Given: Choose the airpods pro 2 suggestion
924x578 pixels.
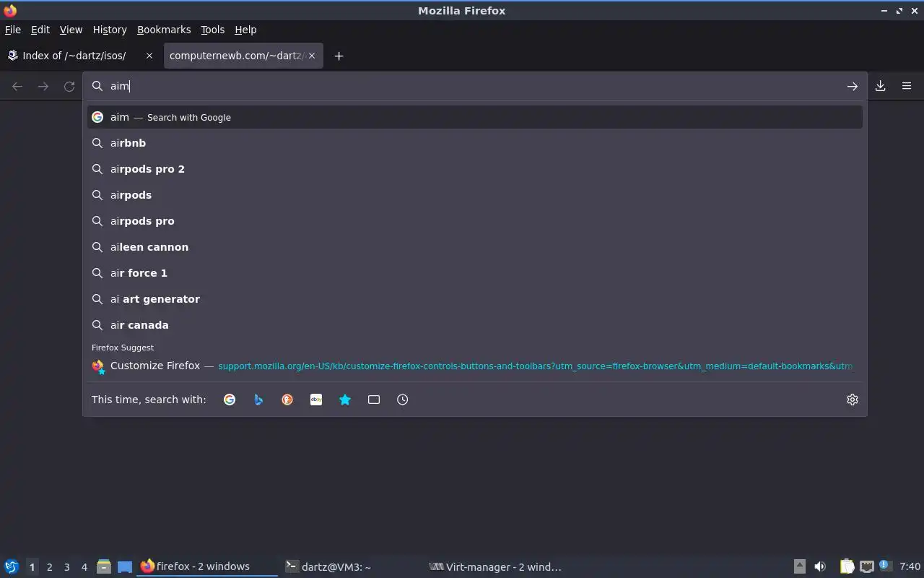Looking at the screenshot, I should [x=475, y=169].
